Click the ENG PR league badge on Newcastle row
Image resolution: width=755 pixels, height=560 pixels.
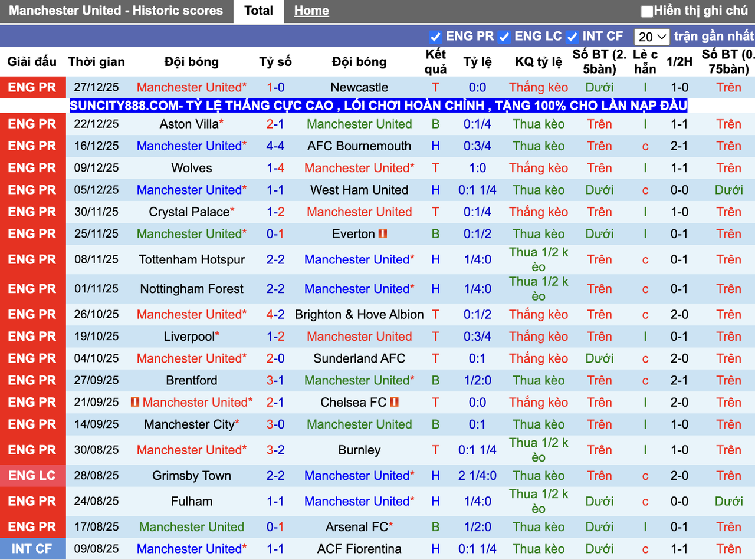33,87
